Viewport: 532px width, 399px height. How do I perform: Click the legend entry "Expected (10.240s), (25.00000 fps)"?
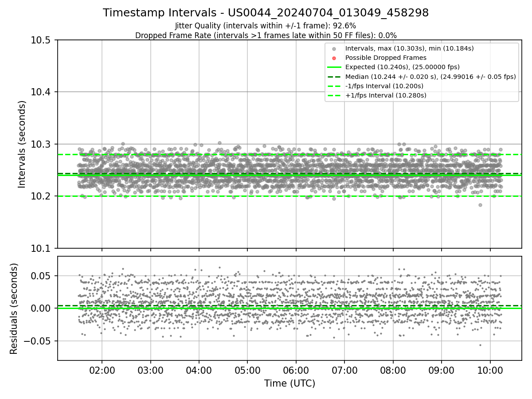[403, 67]
